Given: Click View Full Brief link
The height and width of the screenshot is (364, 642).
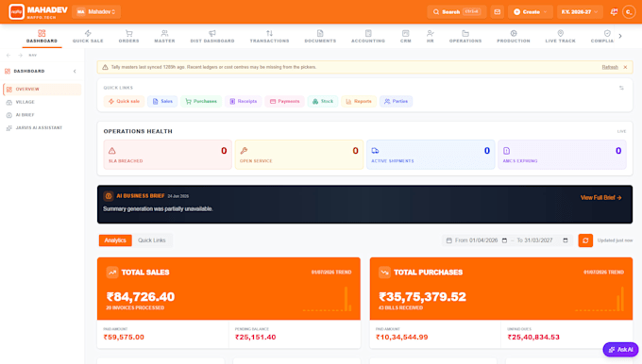Looking at the screenshot, I should point(601,197).
